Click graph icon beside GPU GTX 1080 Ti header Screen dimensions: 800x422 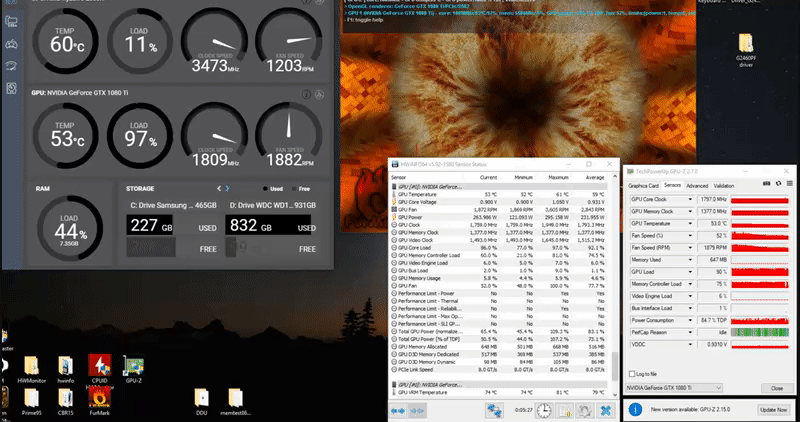click(x=319, y=94)
